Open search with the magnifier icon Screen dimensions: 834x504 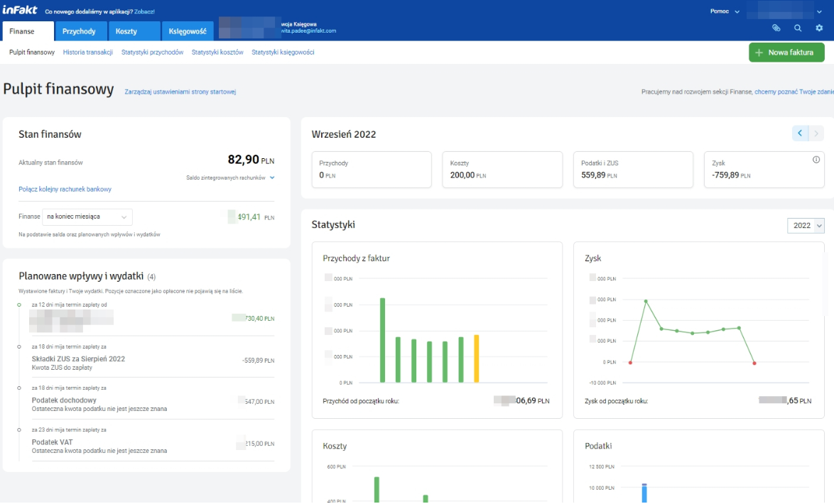click(798, 28)
